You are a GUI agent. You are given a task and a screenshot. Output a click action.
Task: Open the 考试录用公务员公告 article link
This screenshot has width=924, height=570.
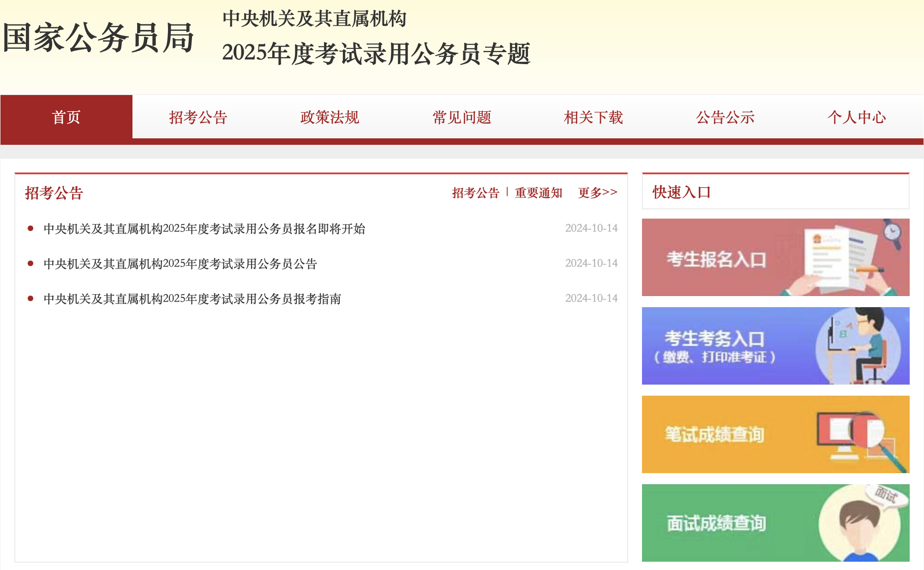click(180, 264)
